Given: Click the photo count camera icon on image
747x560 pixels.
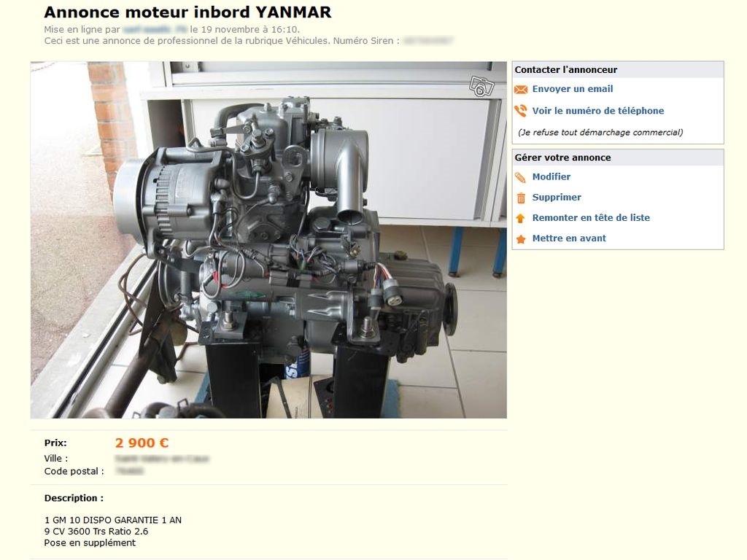Looking at the screenshot, I should [x=481, y=86].
